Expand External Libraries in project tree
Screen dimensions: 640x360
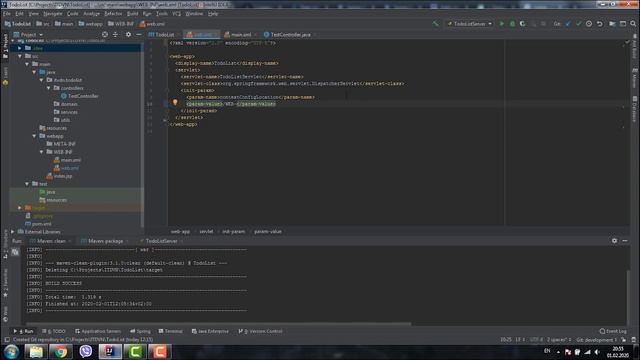coord(13,232)
